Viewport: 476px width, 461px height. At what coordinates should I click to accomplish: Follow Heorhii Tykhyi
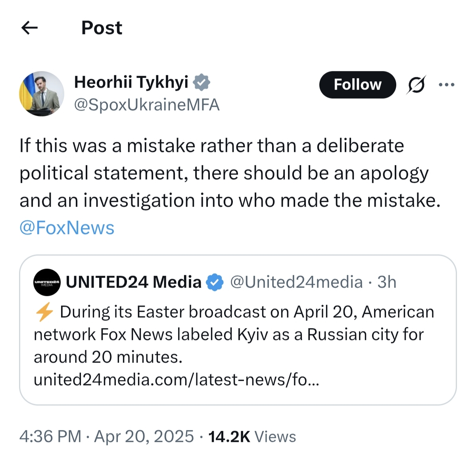click(x=357, y=85)
